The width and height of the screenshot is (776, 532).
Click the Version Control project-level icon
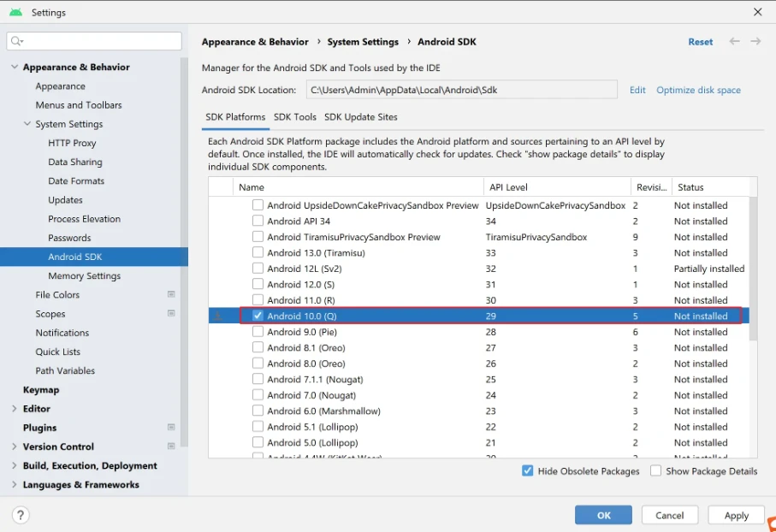(171, 446)
